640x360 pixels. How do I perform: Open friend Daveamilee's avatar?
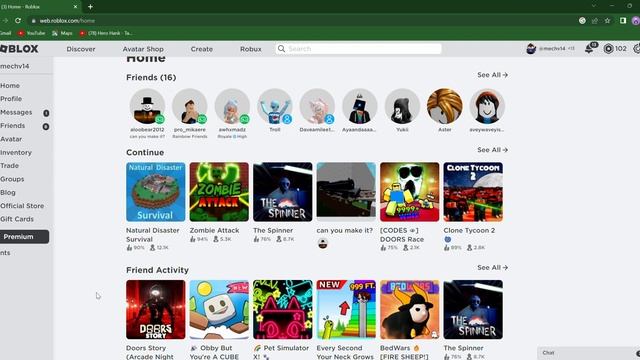[x=317, y=107]
